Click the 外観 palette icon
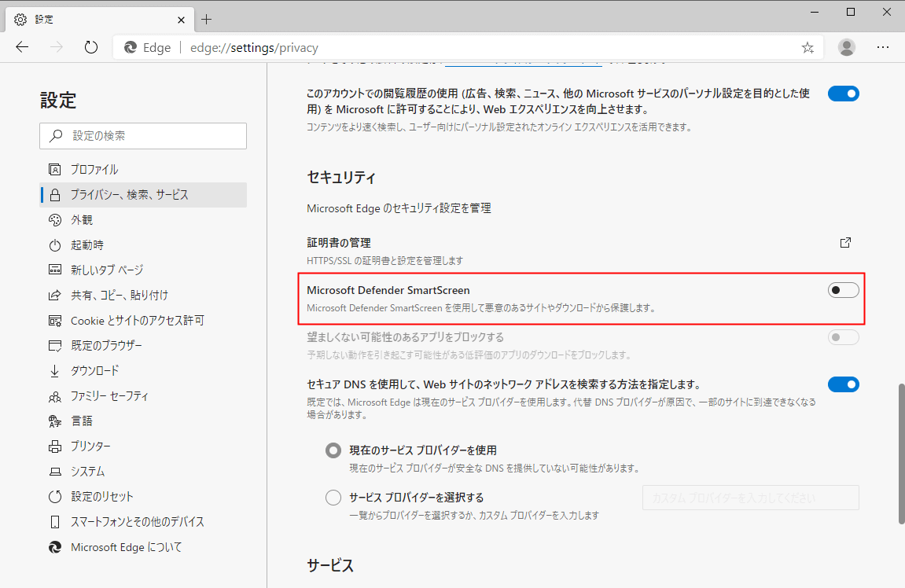The height and width of the screenshot is (588, 905). click(55, 220)
